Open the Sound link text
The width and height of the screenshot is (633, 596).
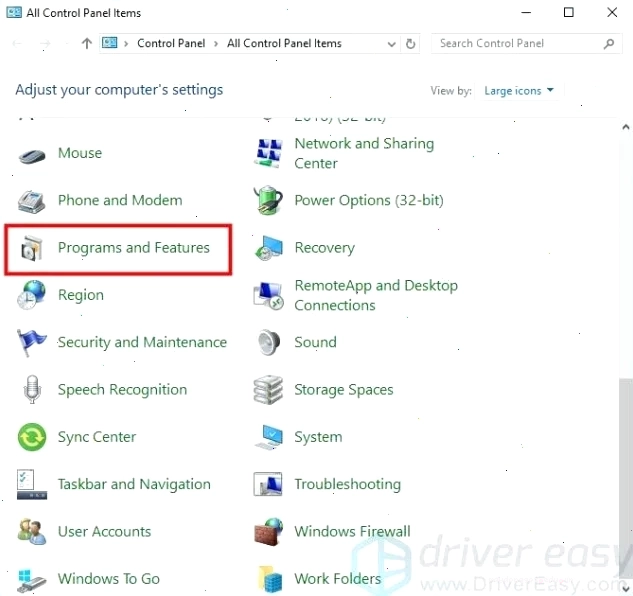click(315, 342)
